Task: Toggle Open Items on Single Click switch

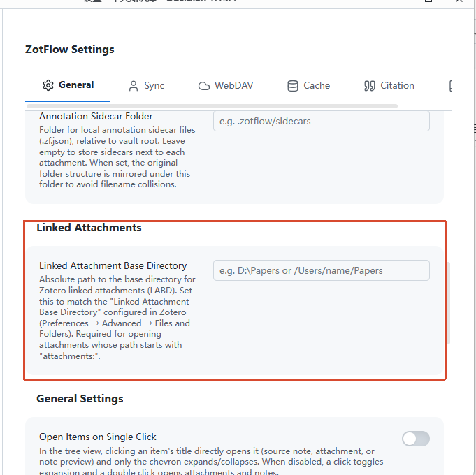Action: tap(416, 439)
